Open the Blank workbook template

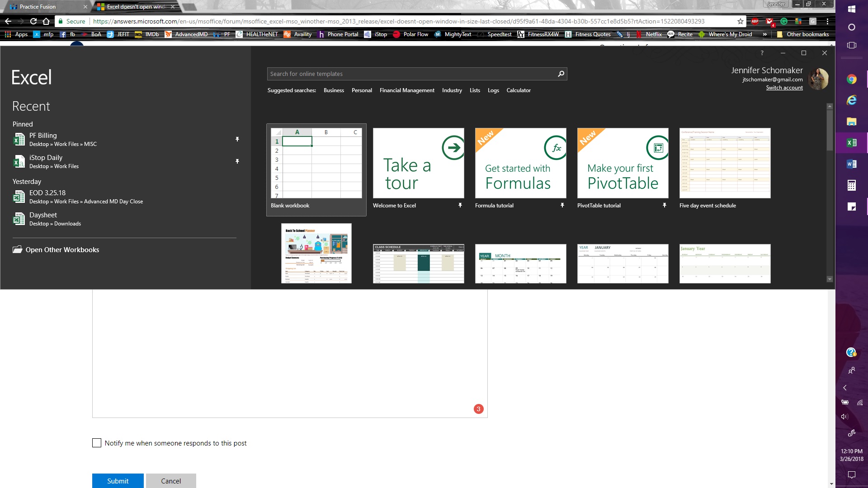tap(316, 170)
